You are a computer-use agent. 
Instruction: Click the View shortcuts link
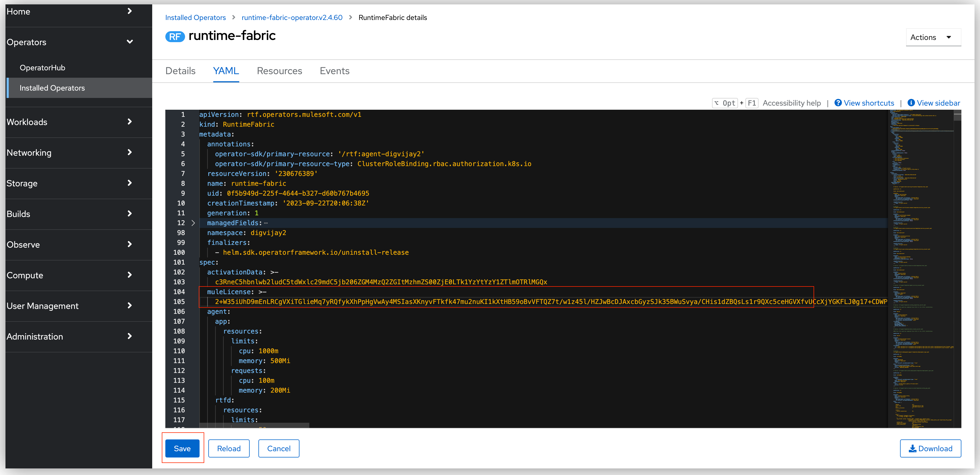(x=869, y=103)
